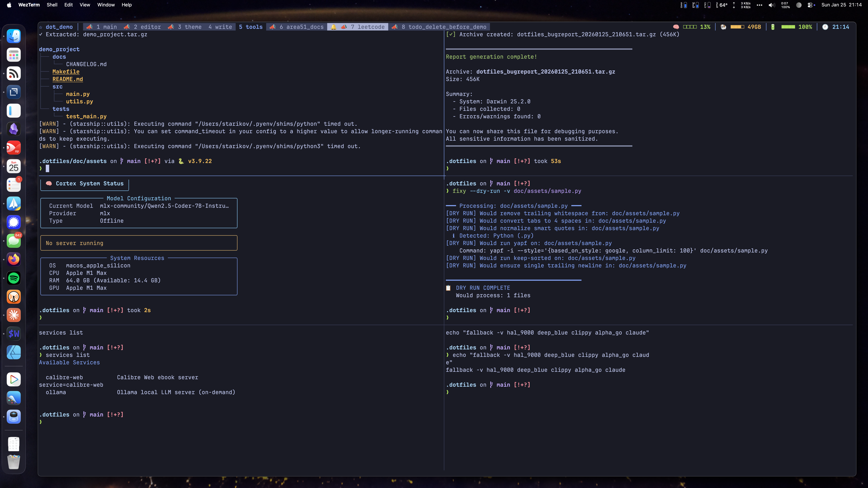Click the three-dots overflow in menu bar
This screenshot has height=488, width=868.
759,5
